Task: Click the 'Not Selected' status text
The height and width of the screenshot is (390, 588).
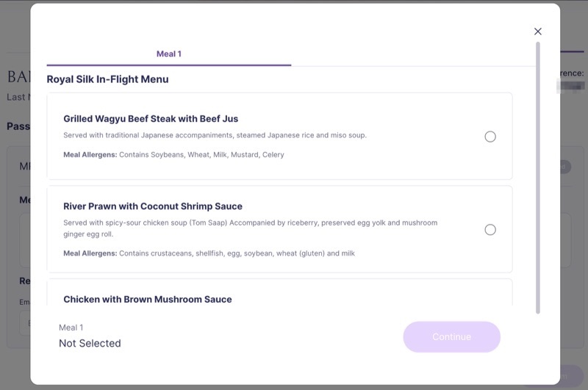Action: 90,343
